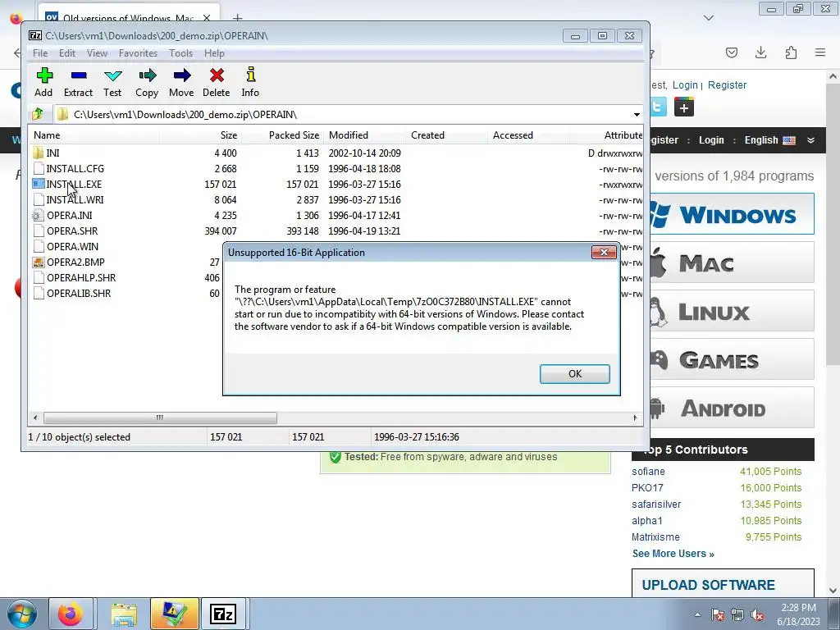Close the Unsupported 16-Bit Application dialog

(x=604, y=253)
